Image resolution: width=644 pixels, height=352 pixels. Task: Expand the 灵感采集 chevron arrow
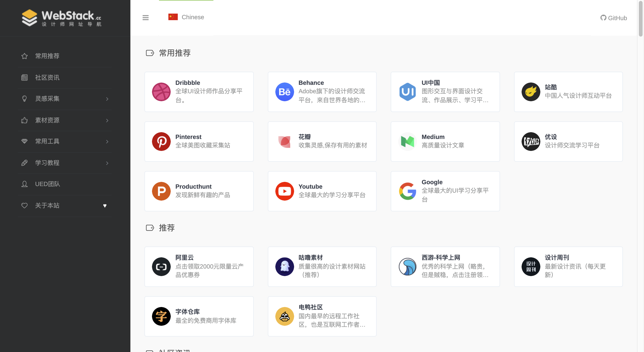(107, 99)
